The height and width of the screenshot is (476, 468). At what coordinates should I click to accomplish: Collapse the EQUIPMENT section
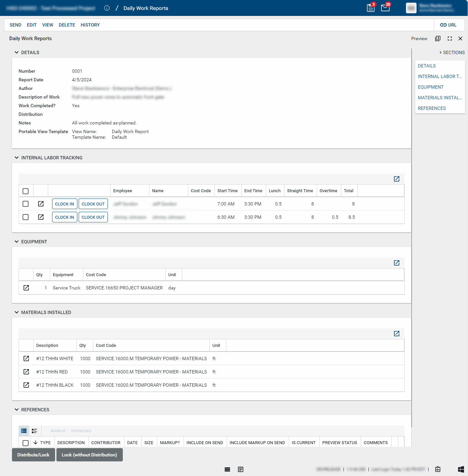click(17, 242)
